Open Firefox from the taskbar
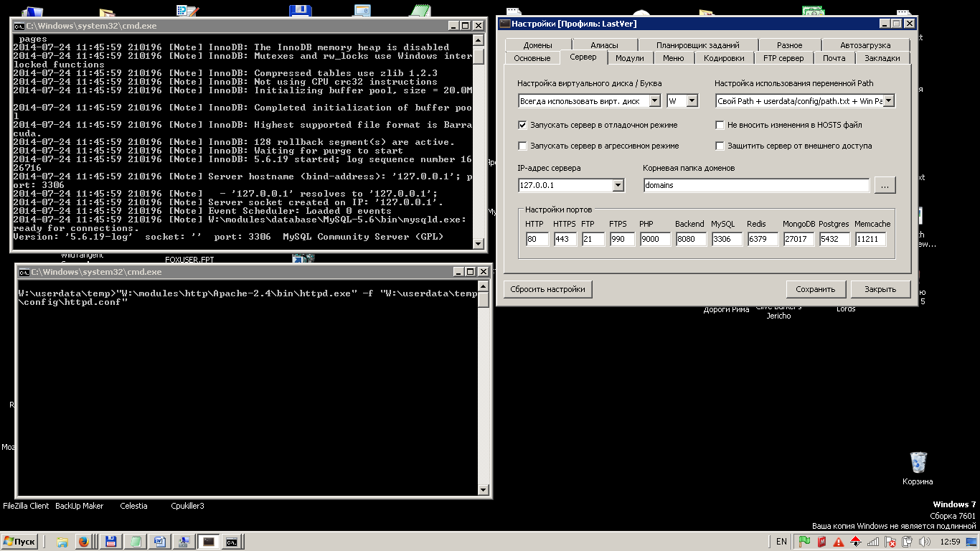The height and width of the screenshot is (551, 980). (x=83, y=542)
